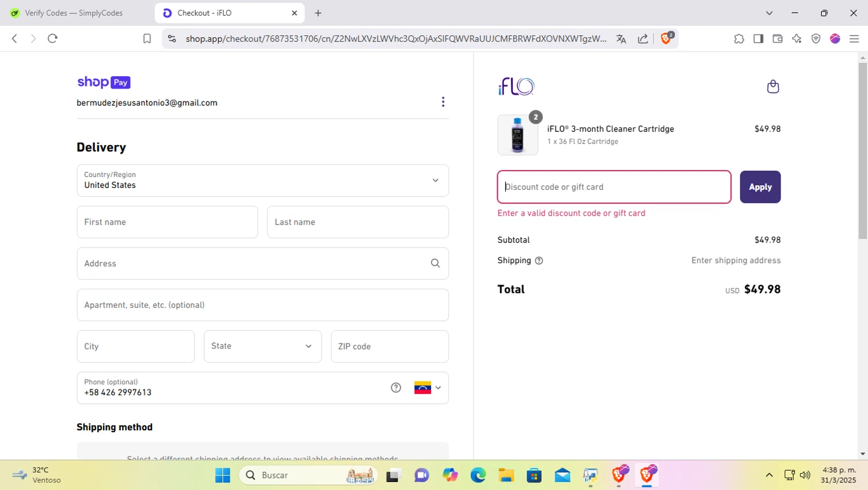Click the taskbar Buscar search box
Screen dimensions: 868x490
point(308,475)
